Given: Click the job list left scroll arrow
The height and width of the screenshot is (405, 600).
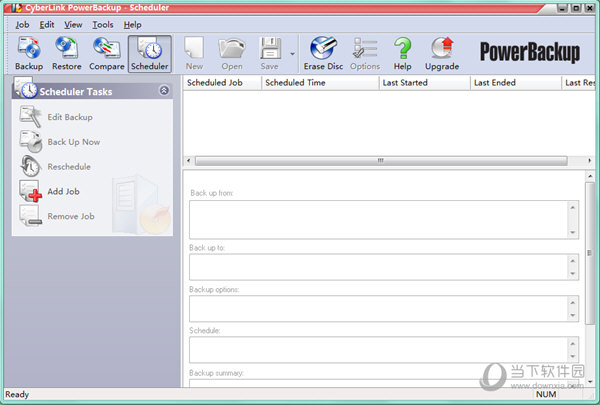Looking at the screenshot, I should [x=188, y=161].
